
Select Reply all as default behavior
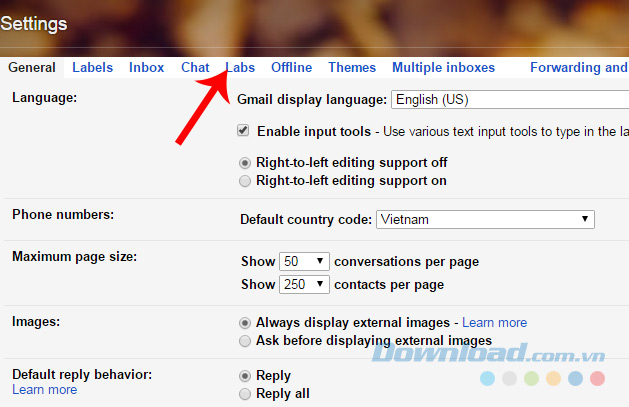click(245, 394)
